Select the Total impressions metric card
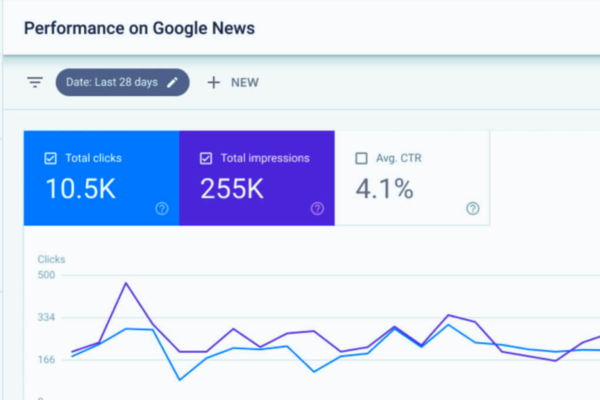The image size is (600, 400). pos(257,178)
